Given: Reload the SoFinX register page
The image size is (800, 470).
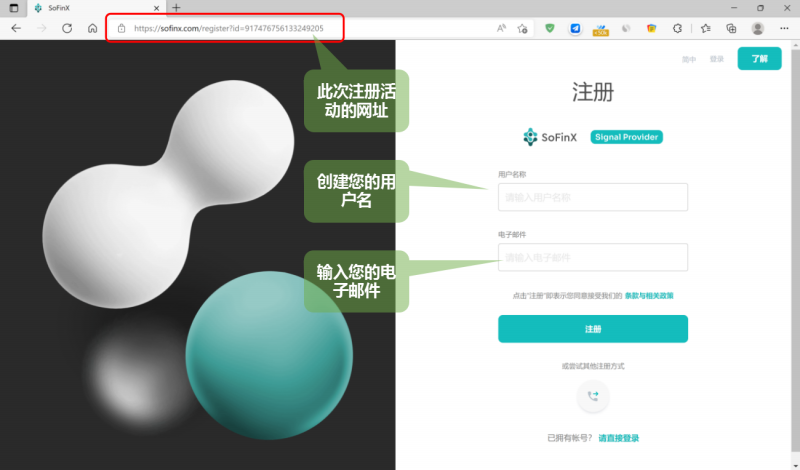Looking at the screenshot, I should click(67, 29).
